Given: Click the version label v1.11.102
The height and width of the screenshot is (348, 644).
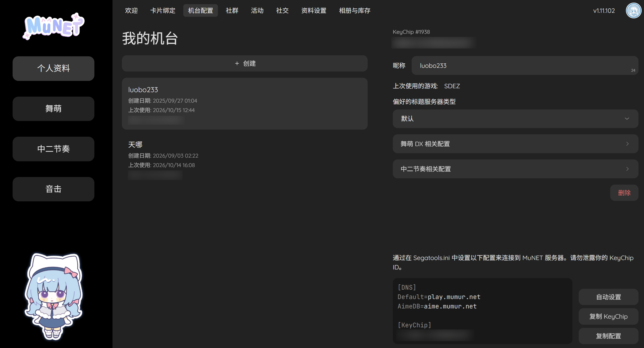Looking at the screenshot, I should tap(604, 11).
